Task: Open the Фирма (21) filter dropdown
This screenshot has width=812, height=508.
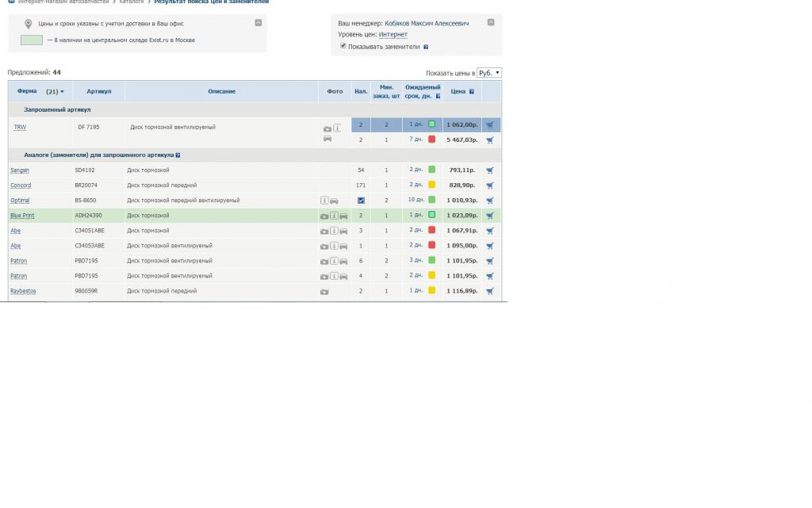Action: click(55, 92)
